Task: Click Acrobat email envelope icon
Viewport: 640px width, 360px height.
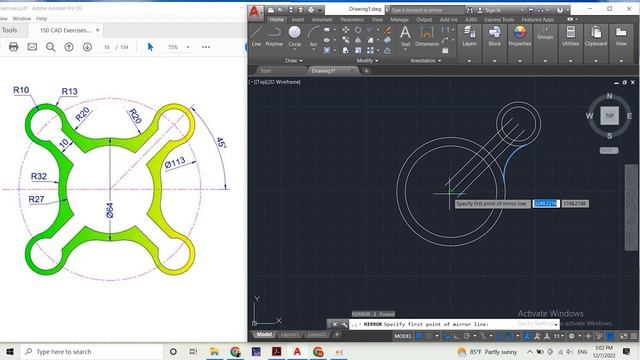Action: (32, 47)
